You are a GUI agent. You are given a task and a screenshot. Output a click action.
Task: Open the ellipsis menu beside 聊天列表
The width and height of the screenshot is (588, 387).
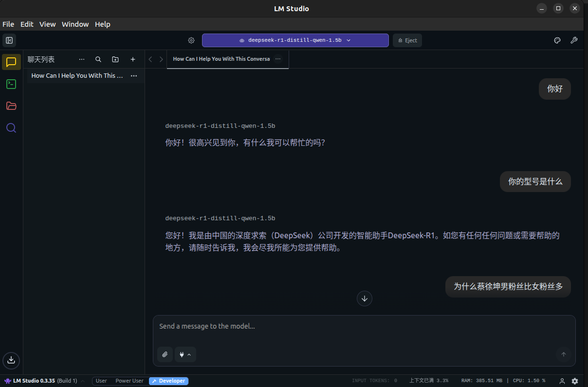coord(81,59)
